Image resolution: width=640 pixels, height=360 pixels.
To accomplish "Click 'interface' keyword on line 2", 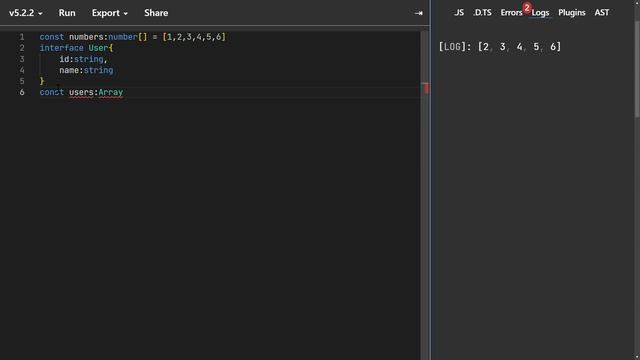I will pyautogui.click(x=62, y=48).
